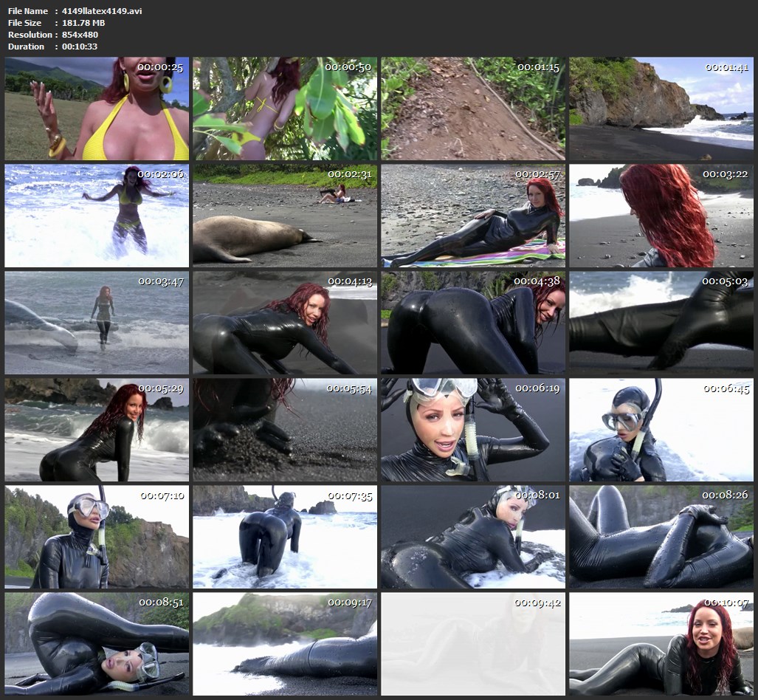Select the thumbnail timestamped 00:02:06

coord(97,216)
